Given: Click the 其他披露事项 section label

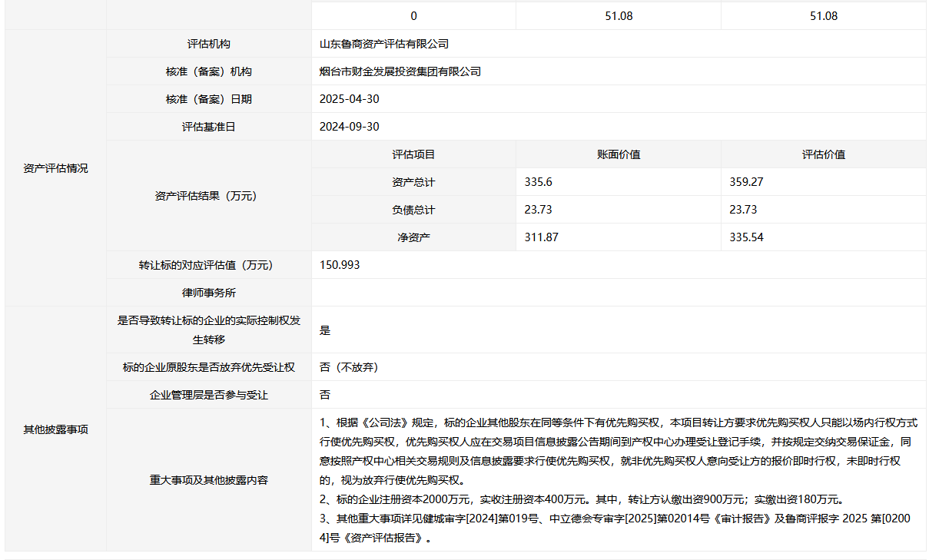Looking at the screenshot, I should pos(55,429).
